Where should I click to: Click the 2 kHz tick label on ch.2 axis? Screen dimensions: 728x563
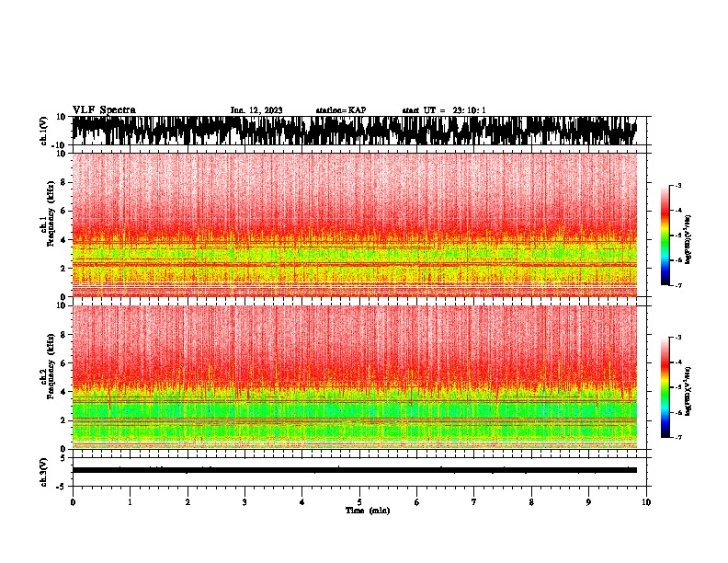tap(63, 419)
